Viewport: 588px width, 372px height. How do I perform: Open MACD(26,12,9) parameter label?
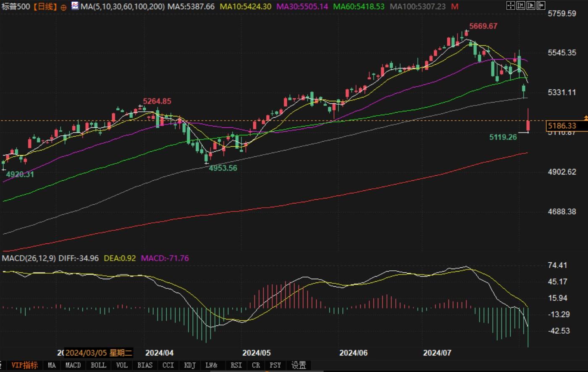tap(29, 258)
